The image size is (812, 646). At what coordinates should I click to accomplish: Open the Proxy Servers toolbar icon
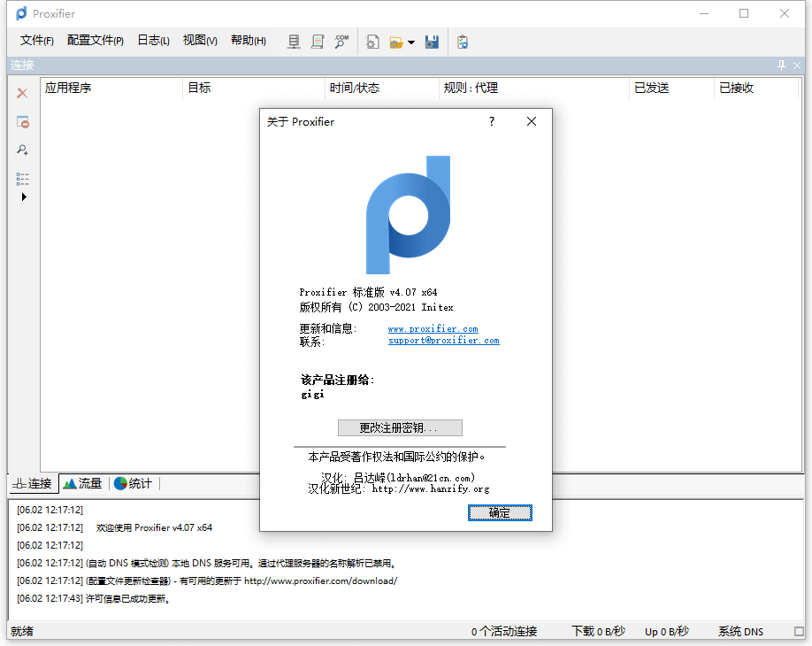[x=294, y=42]
